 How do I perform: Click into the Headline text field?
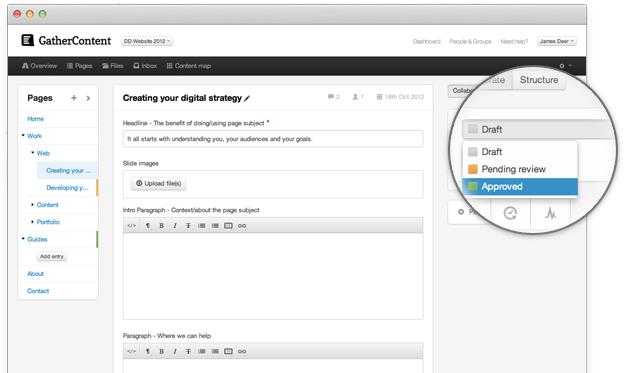[273, 139]
